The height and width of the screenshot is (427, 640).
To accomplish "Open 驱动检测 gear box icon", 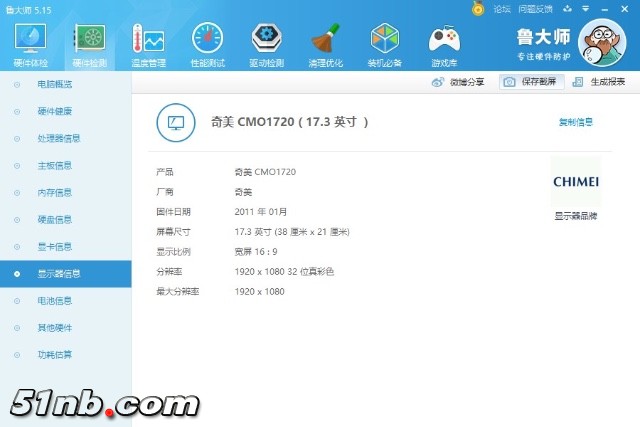I will [266, 38].
